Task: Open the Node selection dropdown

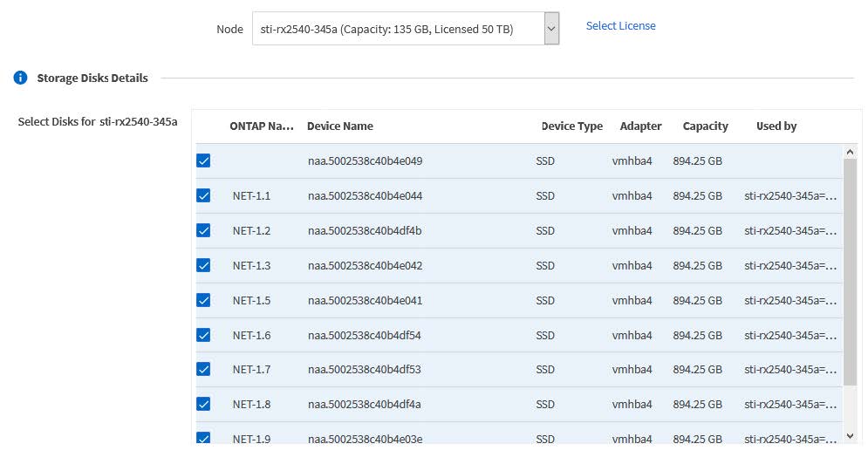Action: (406, 29)
